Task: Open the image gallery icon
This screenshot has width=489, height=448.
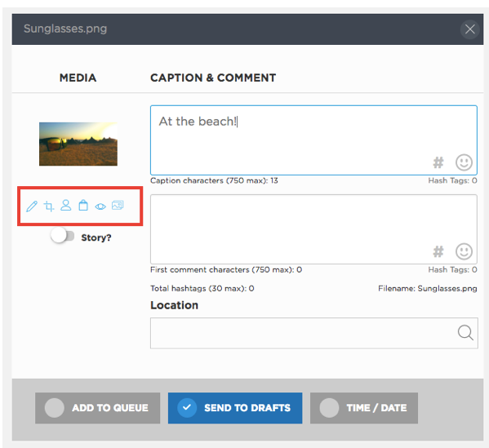Action: pos(118,205)
